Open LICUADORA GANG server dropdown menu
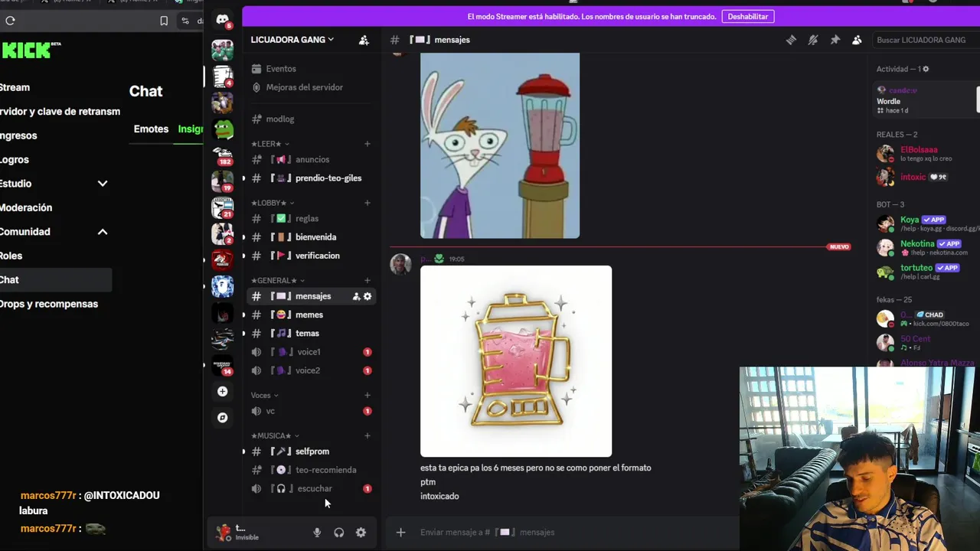The image size is (980, 551). pyautogui.click(x=292, y=40)
